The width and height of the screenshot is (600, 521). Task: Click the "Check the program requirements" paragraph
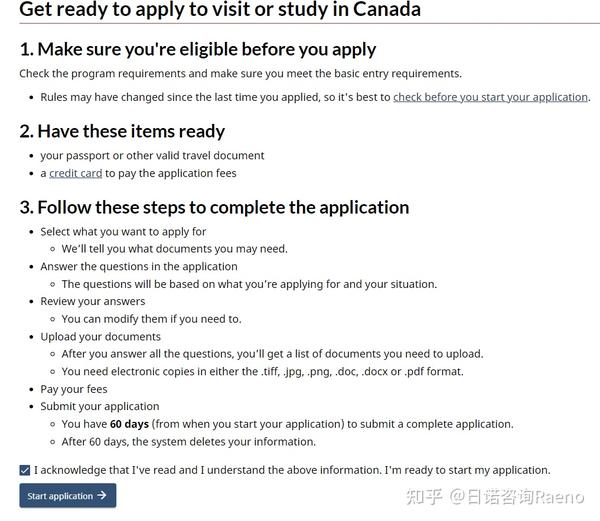(x=240, y=73)
